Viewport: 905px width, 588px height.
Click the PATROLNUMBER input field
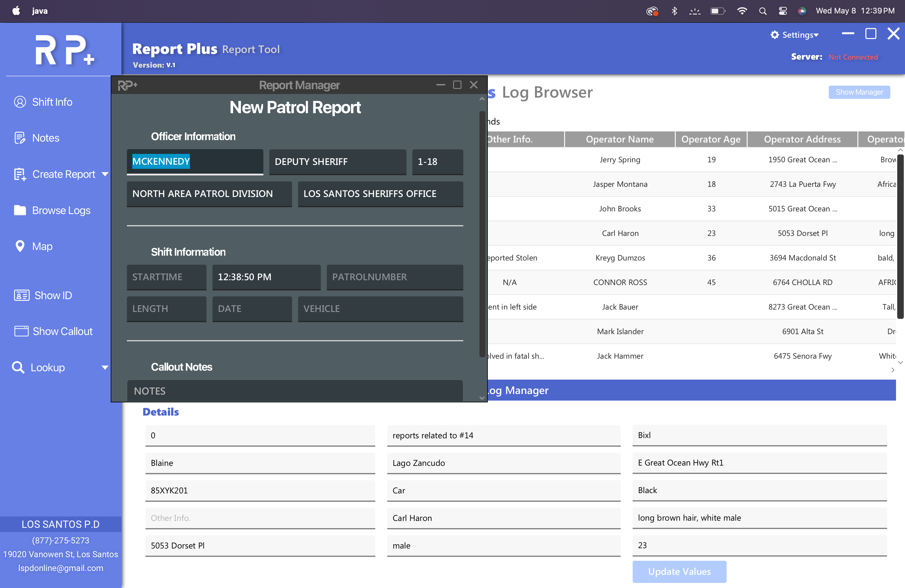(394, 277)
